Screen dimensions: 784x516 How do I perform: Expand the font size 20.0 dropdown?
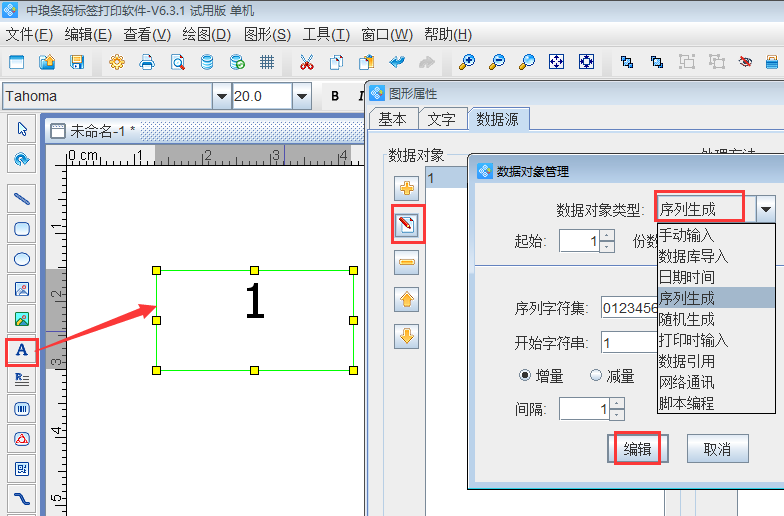coord(301,97)
